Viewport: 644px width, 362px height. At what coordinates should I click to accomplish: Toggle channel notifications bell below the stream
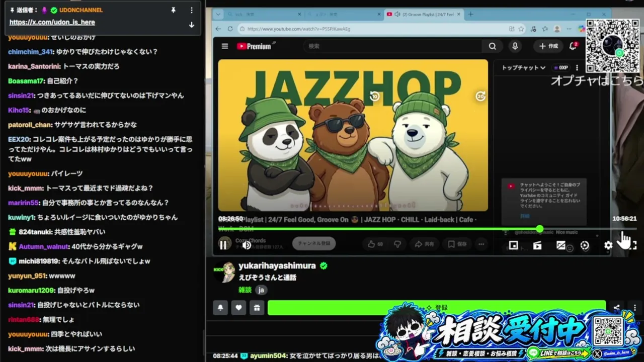(220, 308)
